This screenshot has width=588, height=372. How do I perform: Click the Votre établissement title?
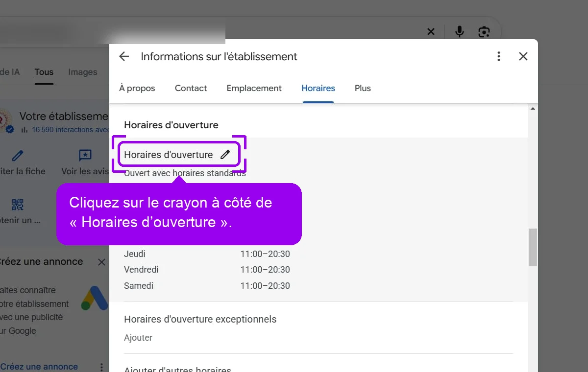click(64, 116)
